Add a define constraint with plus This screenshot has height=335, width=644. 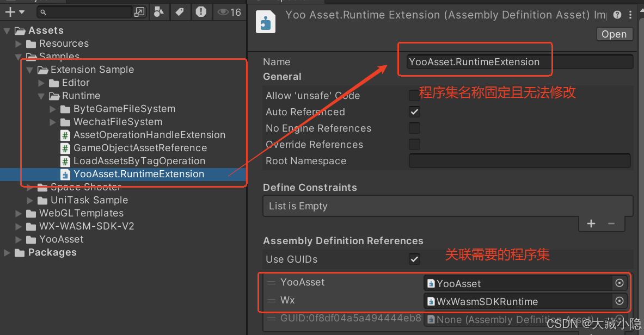591,224
